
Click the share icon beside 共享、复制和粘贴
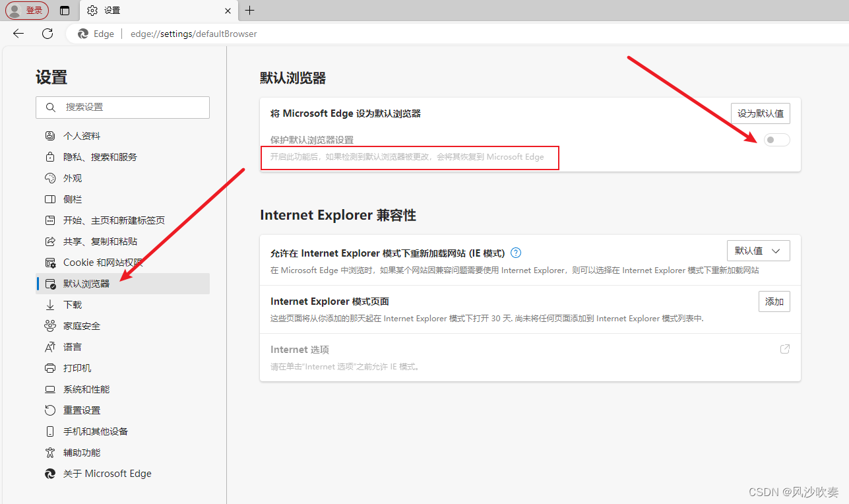point(50,241)
